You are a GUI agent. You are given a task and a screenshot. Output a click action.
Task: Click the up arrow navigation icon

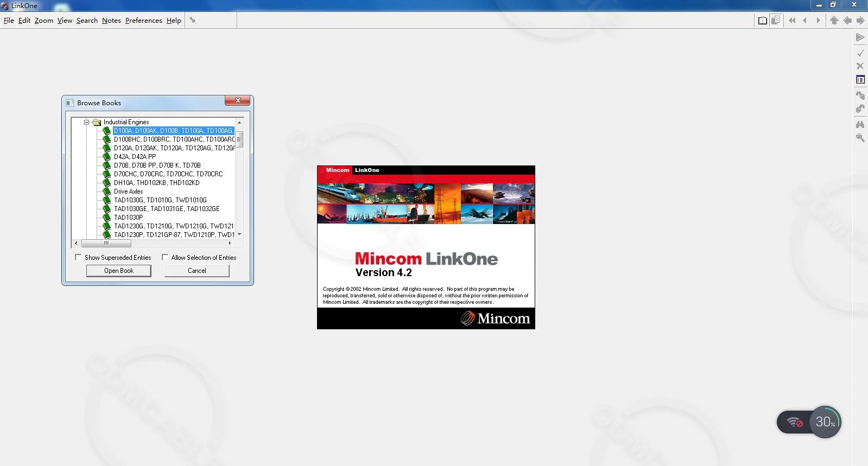point(834,21)
